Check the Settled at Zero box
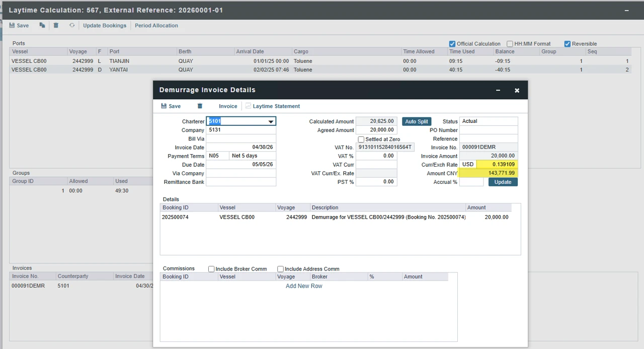Screen dimensions: 644x349 coord(361,139)
